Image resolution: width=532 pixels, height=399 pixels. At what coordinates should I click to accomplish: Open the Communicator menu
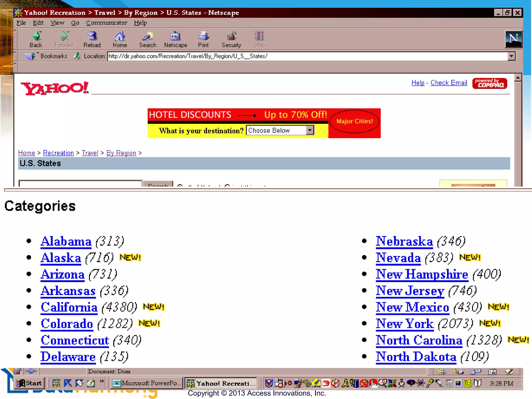(107, 23)
